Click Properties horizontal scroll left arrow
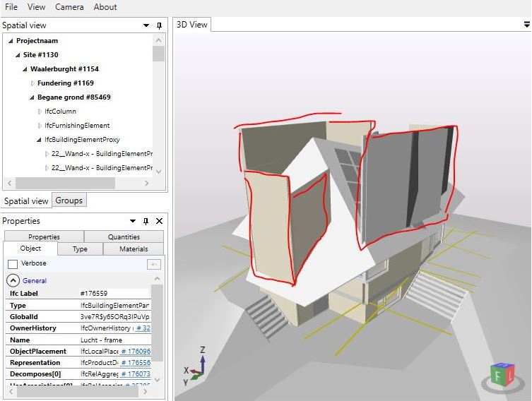 click(x=11, y=392)
